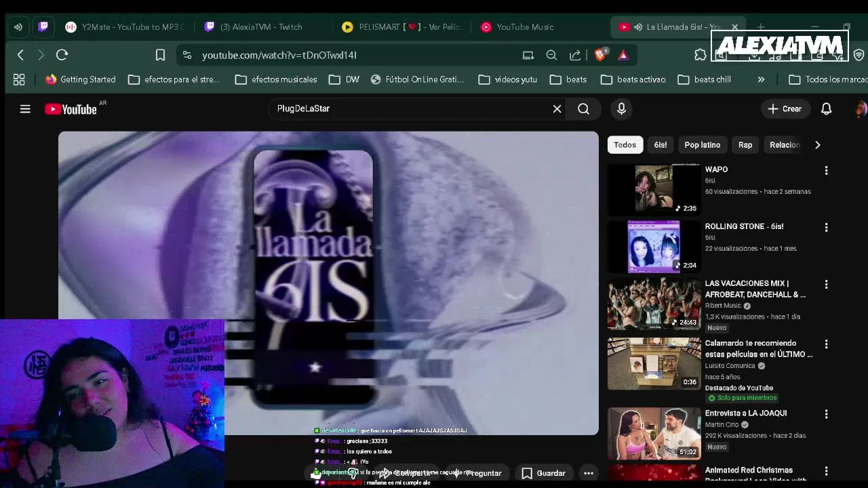Switch to AlexiaTVM Twitch tab

[262, 27]
